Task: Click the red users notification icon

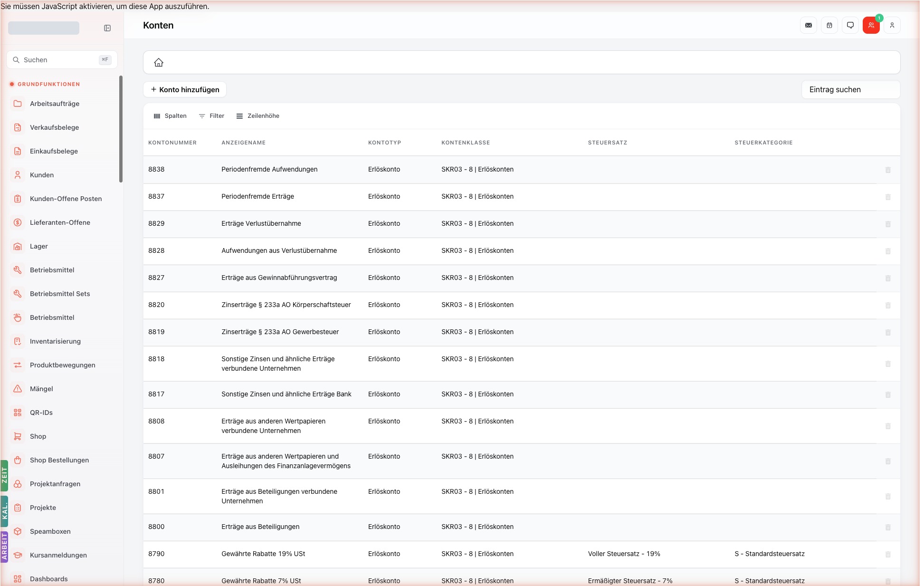Action: click(871, 25)
